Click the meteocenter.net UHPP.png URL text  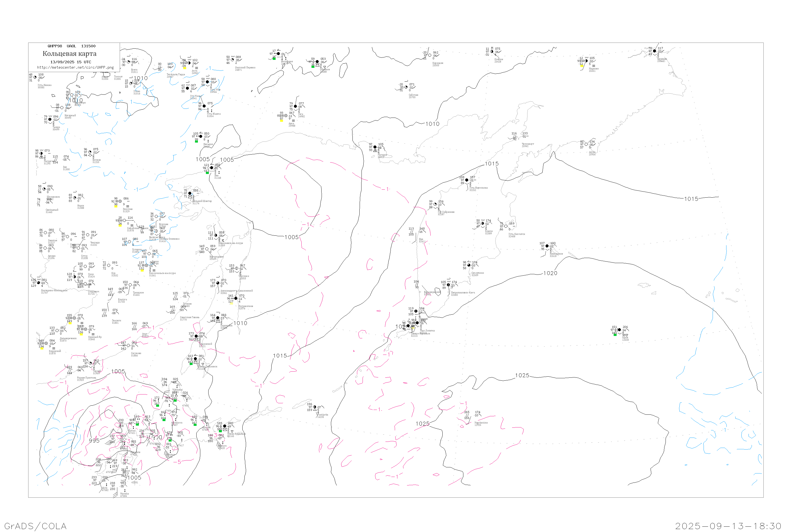click(75, 68)
